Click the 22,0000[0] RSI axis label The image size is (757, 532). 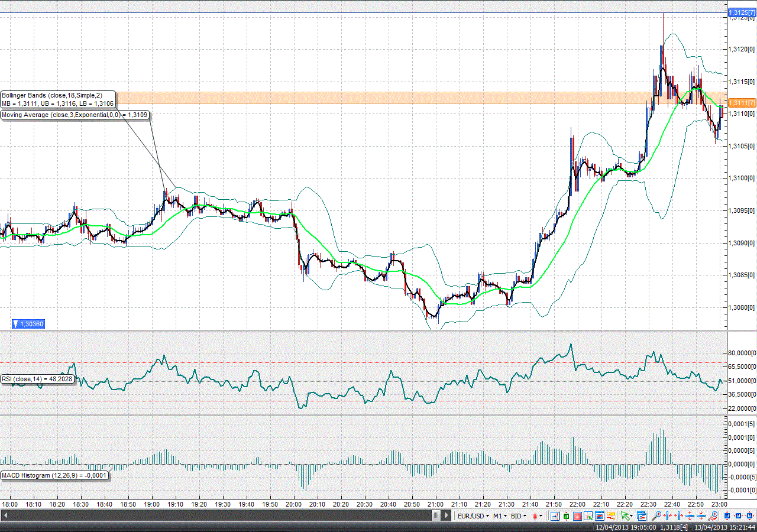tap(742, 408)
